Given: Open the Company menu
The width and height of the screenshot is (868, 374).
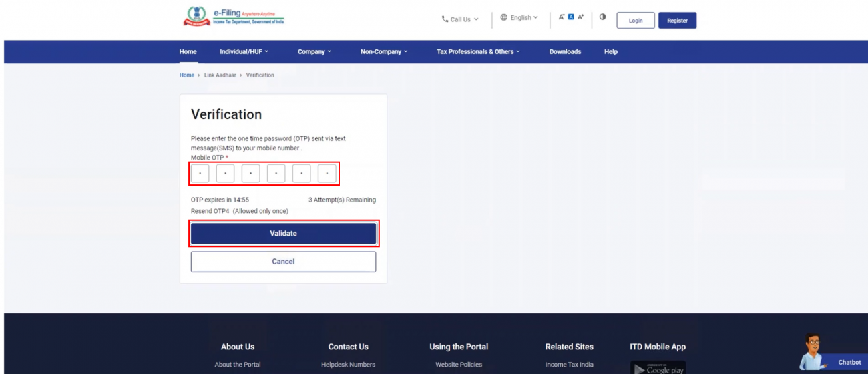Looking at the screenshot, I should tap(314, 52).
